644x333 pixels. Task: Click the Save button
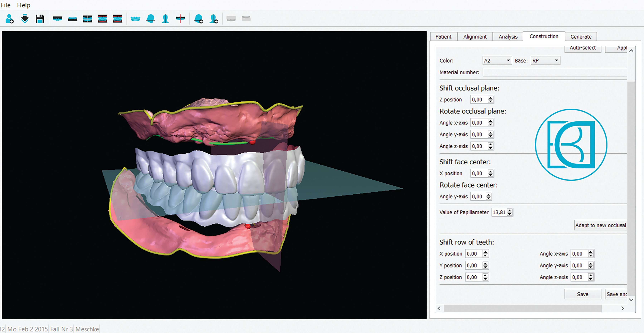point(582,294)
